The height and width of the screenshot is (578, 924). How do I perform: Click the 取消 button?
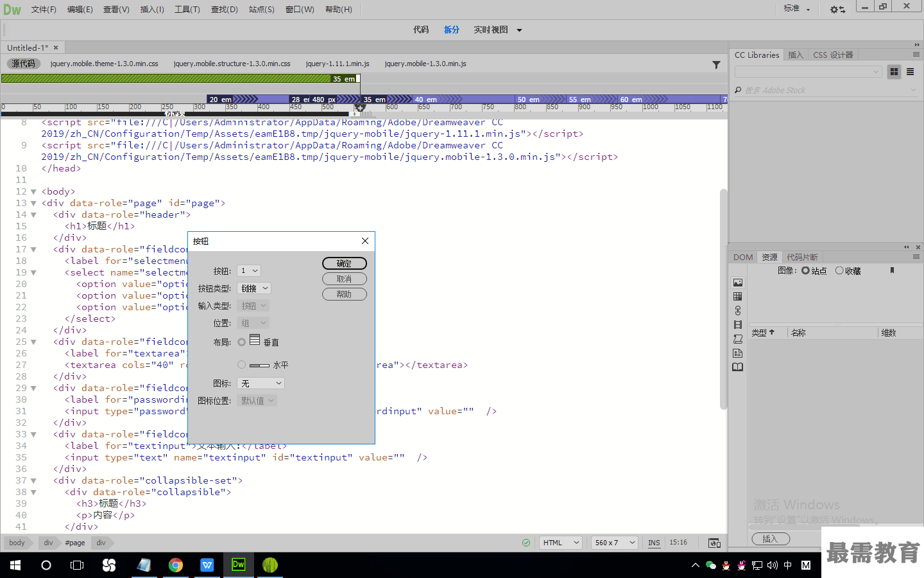pyautogui.click(x=345, y=279)
